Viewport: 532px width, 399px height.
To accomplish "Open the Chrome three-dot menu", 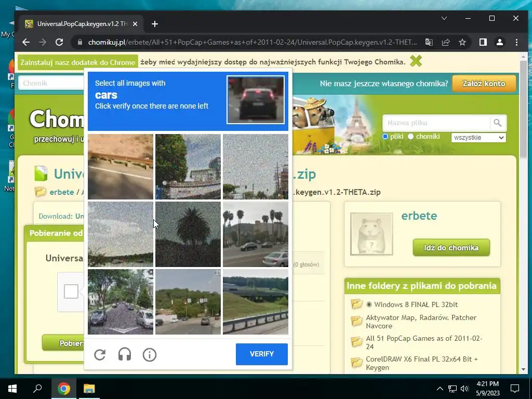I will tap(516, 42).
